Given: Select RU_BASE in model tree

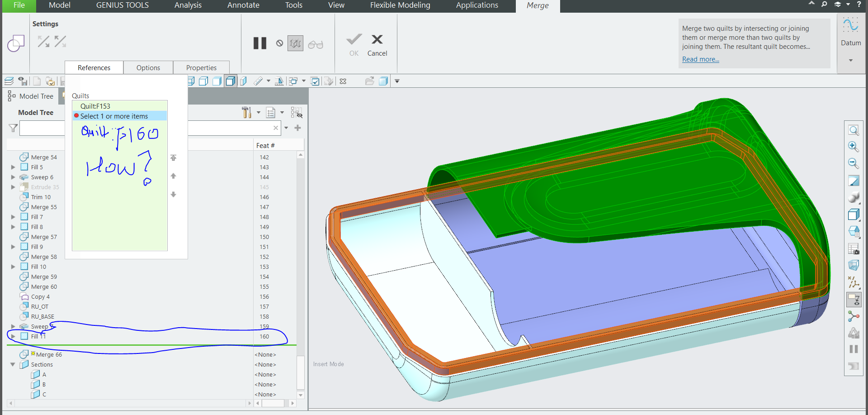Looking at the screenshot, I should pos(42,316).
